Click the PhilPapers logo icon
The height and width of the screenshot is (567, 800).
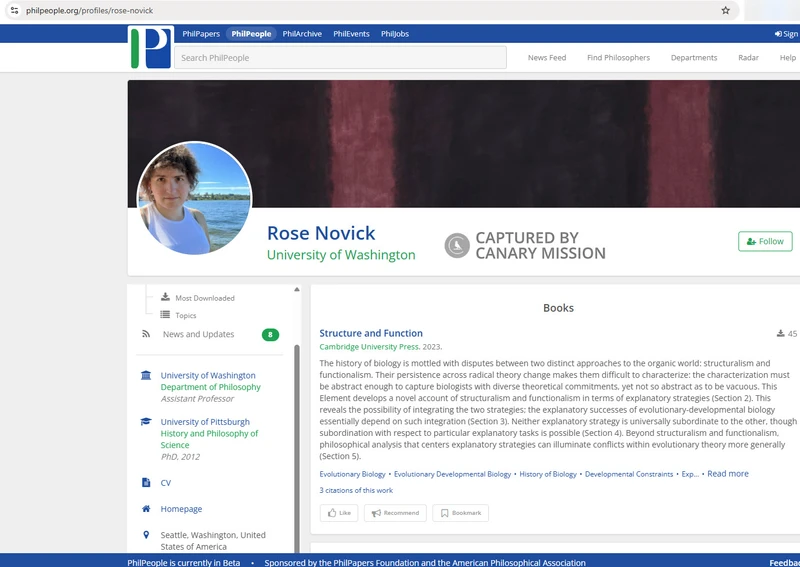point(151,48)
